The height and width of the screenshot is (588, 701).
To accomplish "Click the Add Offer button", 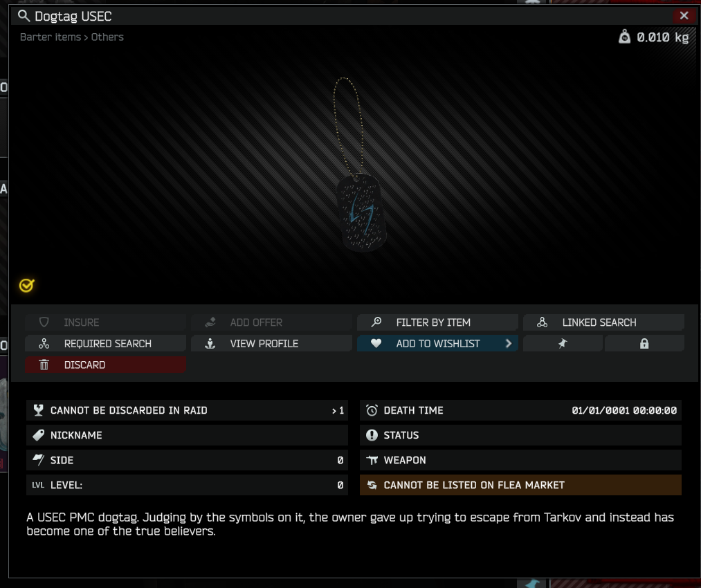I will click(271, 322).
